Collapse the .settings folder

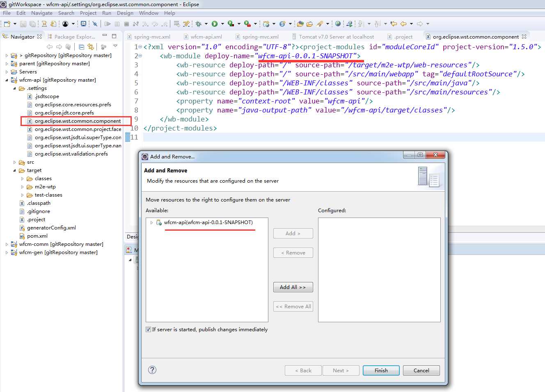[14, 88]
